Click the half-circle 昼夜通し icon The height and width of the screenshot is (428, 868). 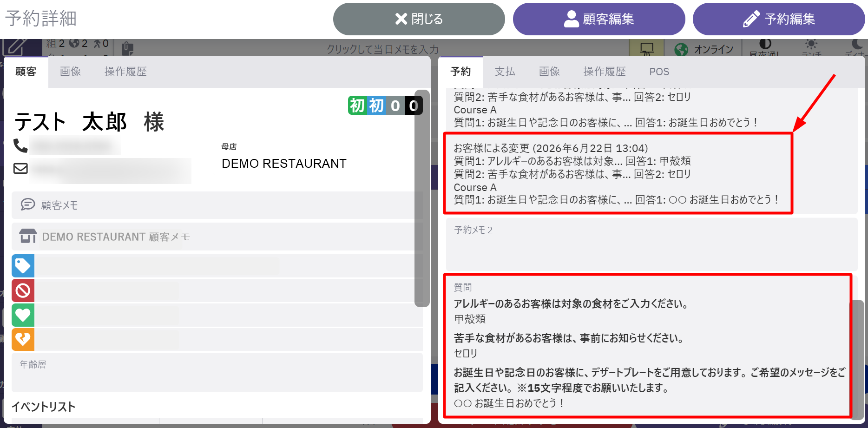tap(765, 44)
